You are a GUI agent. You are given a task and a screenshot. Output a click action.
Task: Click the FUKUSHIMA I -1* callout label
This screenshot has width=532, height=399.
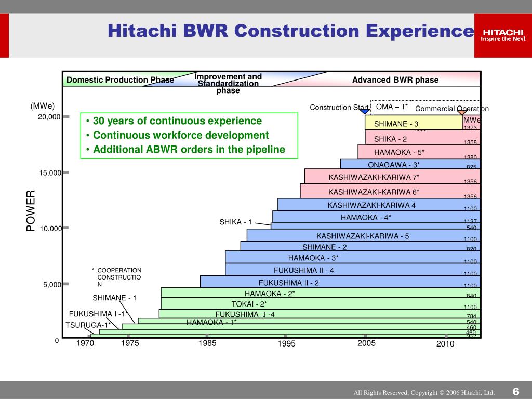[x=98, y=314]
